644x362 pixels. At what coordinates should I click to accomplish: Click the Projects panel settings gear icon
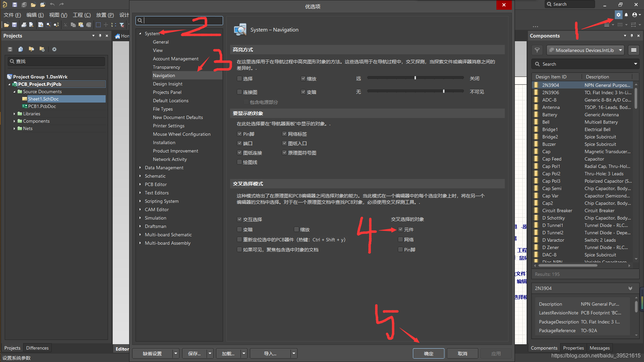[x=54, y=49]
